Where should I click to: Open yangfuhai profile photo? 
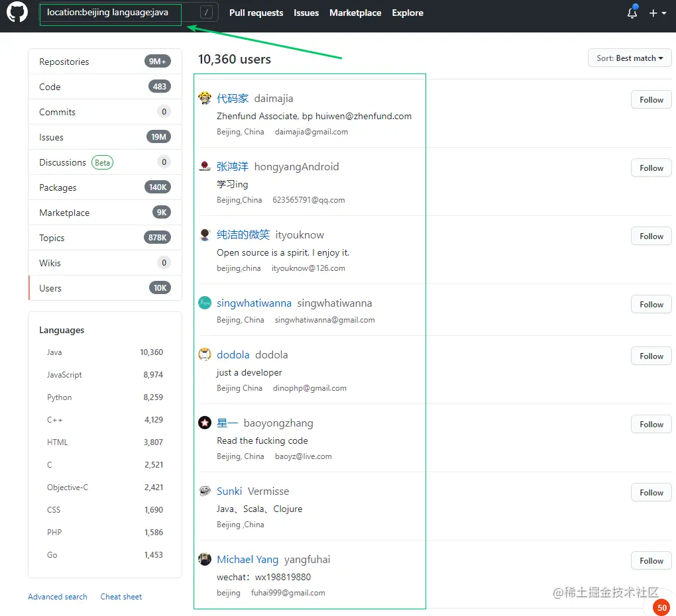pyautogui.click(x=205, y=559)
